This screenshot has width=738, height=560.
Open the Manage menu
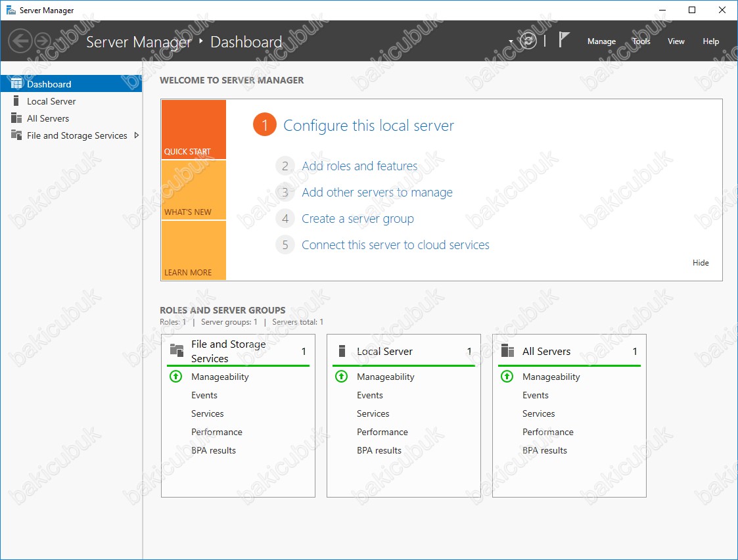[601, 41]
